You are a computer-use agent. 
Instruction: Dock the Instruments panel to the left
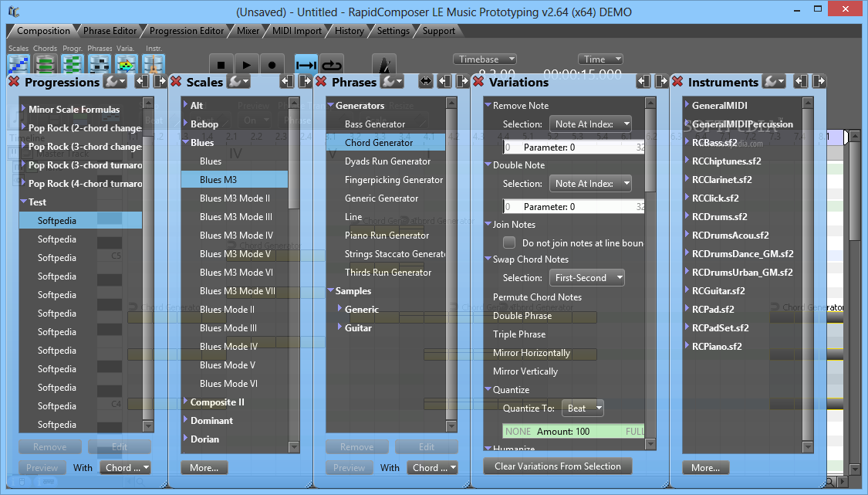tap(800, 82)
